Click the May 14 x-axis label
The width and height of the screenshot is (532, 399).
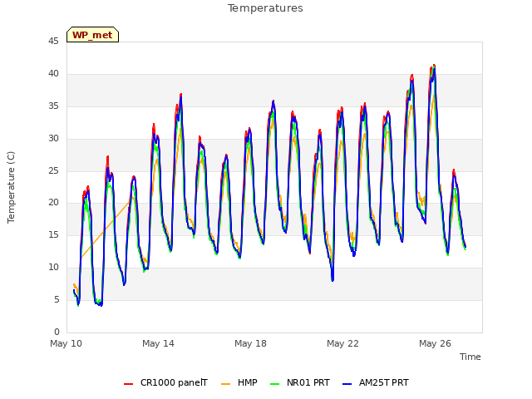click(158, 343)
